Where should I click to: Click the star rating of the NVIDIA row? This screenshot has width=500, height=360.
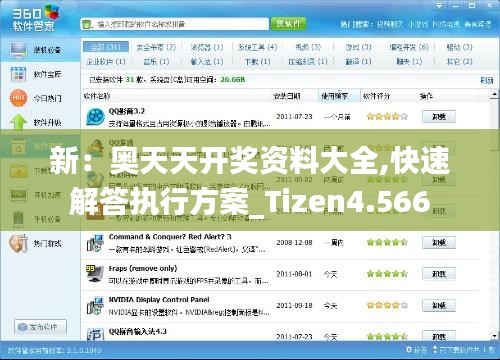tap(387, 305)
